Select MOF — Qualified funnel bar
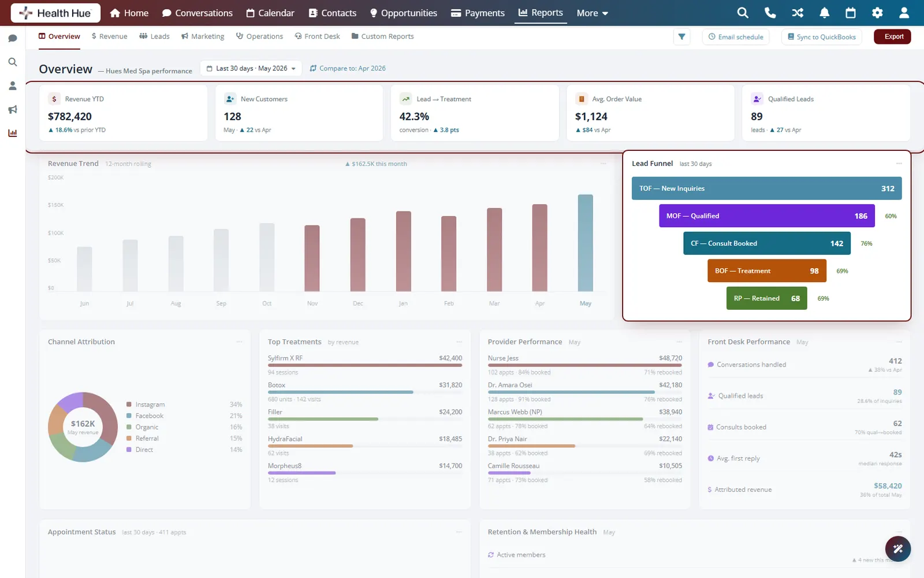This screenshot has height=578, width=924. 767,216
